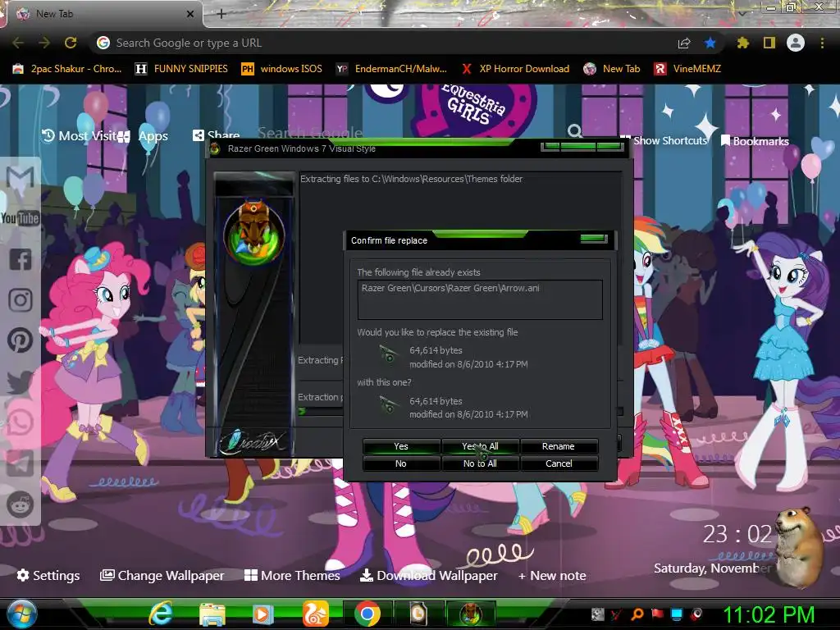Screen dimensions: 840x630
Task: Choose Yes to All for file replacement
Action: tap(480, 446)
